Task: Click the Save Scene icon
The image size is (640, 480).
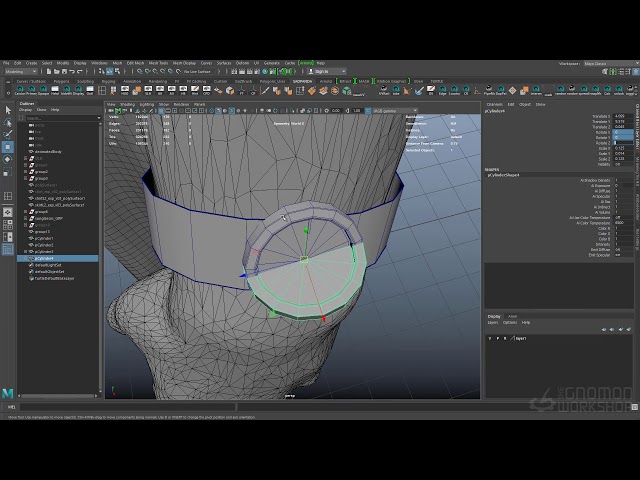Action: (x=64, y=71)
